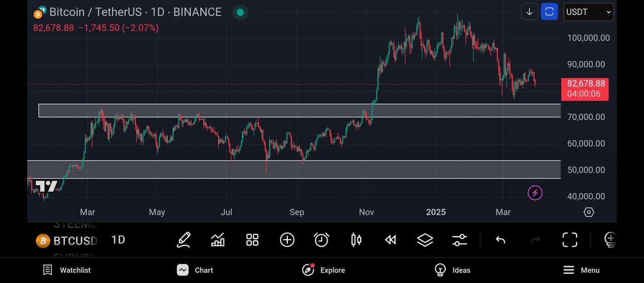Tap the plus circle add symbol icon
This screenshot has height=283, width=644.
287,240
